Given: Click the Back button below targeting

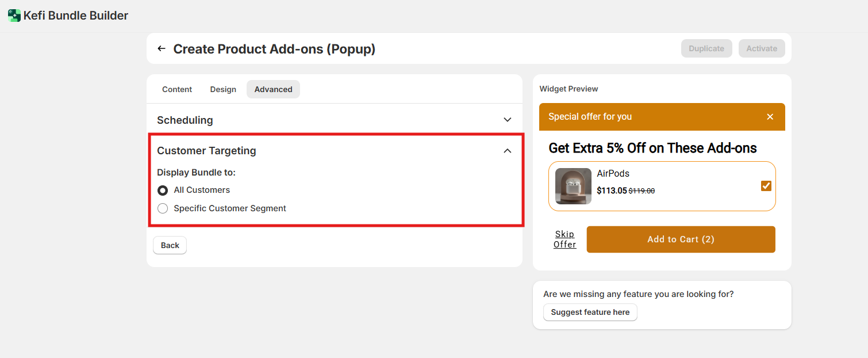Looking at the screenshot, I should coord(170,245).
